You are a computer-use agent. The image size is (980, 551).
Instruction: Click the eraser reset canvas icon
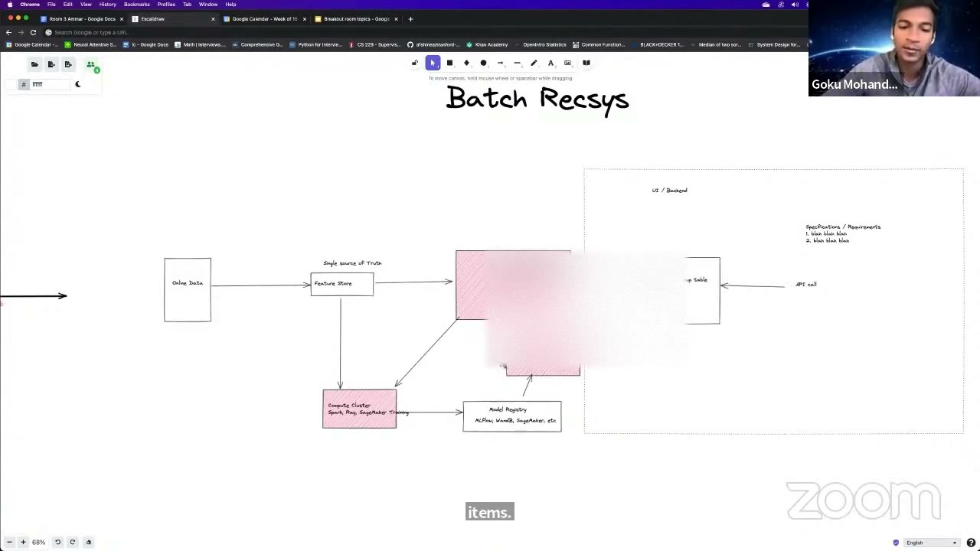[x=89, y=542]
